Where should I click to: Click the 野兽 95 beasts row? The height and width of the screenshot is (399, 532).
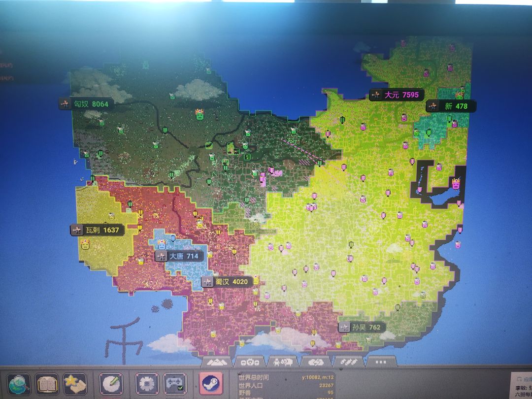tap(286, 393)
